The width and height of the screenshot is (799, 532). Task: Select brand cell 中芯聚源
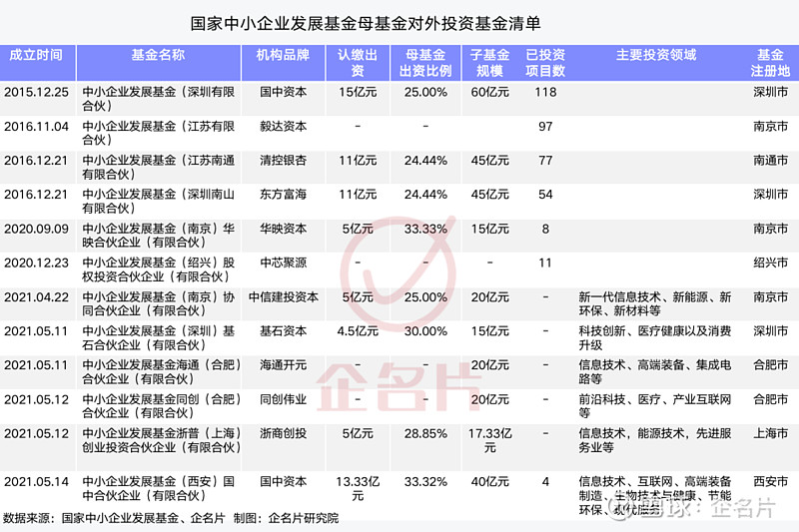[283, 263]
